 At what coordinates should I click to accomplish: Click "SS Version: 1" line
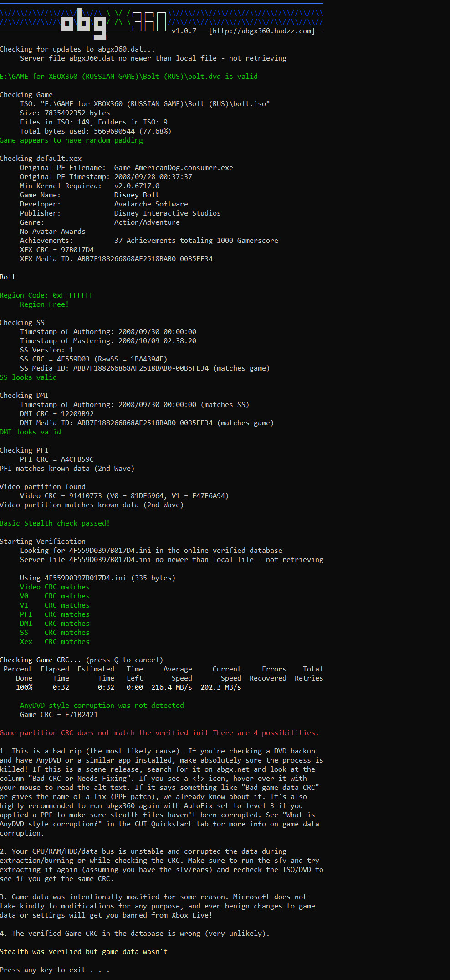46,350
